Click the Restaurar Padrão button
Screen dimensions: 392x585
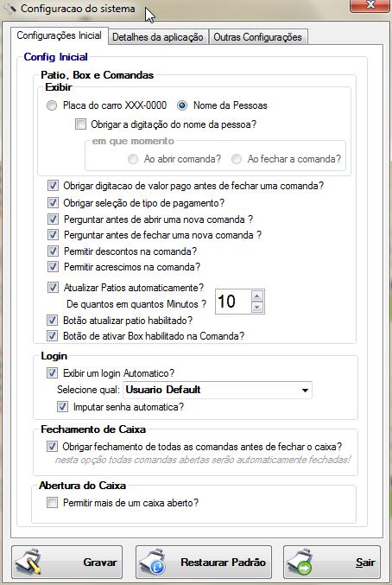(204, 562)
